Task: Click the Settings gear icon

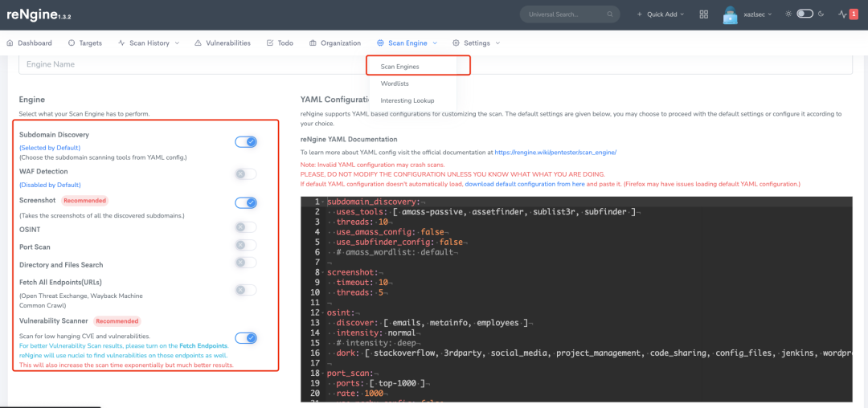Action: tap(457, 43)
